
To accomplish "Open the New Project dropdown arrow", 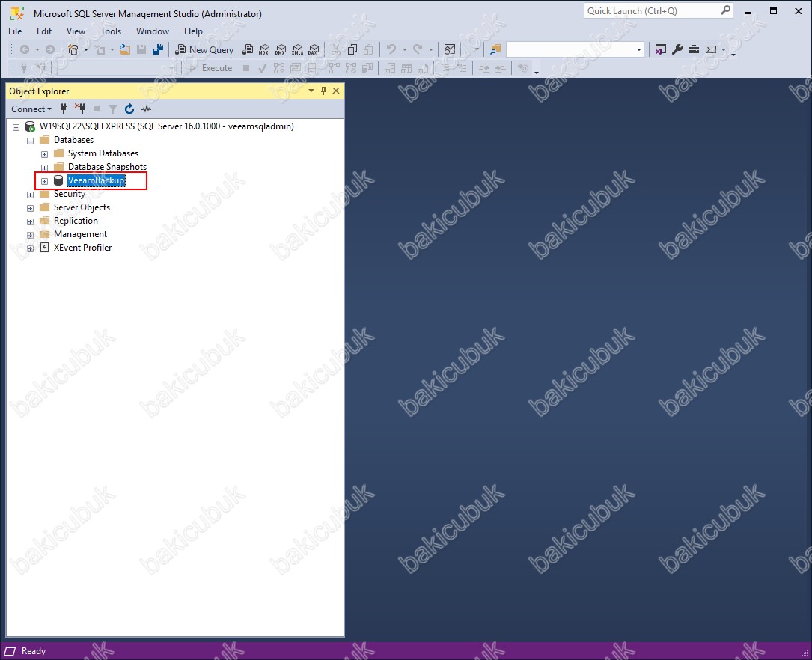I will (86, 49).
